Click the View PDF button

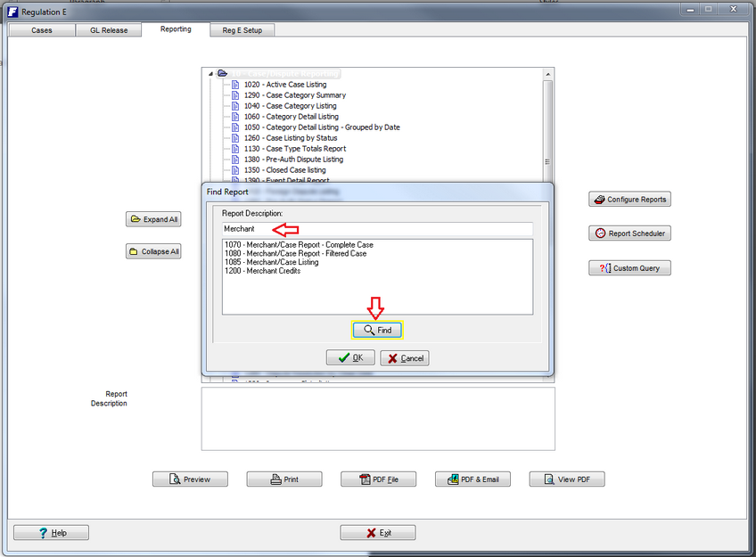(567, 479)
